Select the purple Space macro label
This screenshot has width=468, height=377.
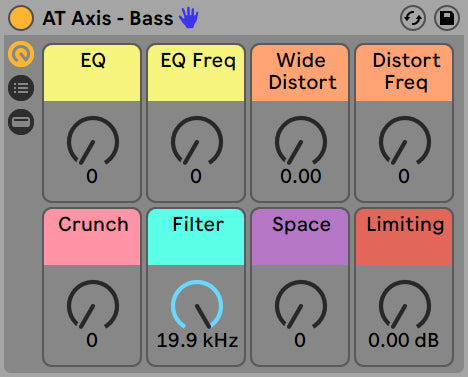tap(300, 237)
